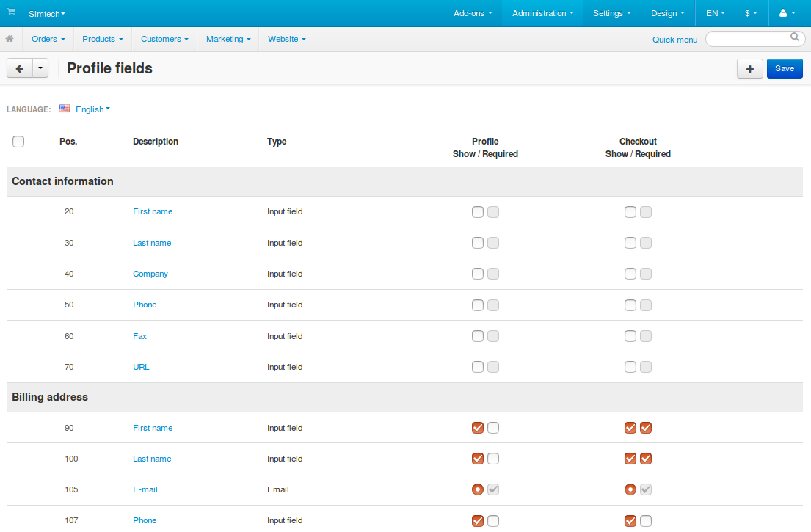Check Profile Required for billing First name
Screen dimensions: 811x532
tap(493, 428)
